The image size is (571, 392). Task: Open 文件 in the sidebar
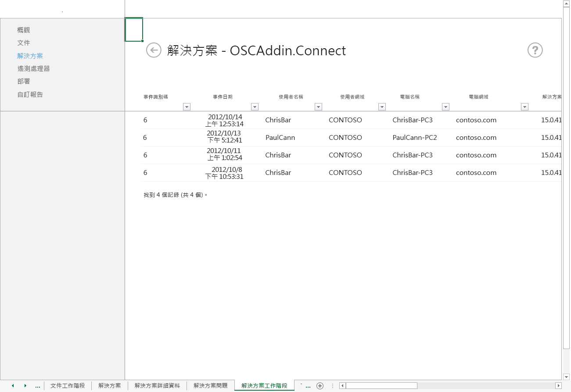click(24, 43)
